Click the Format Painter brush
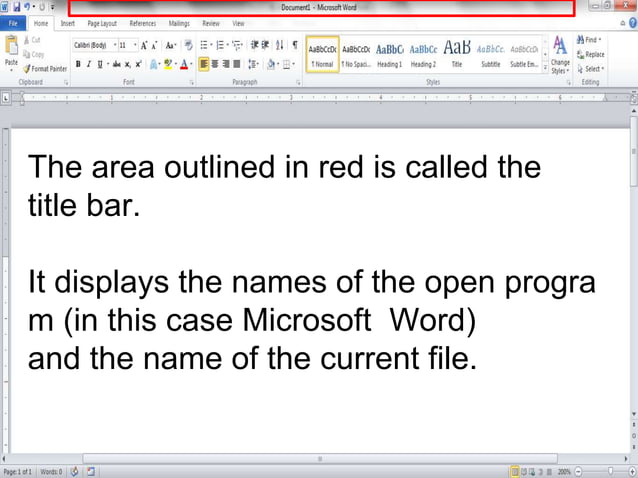638x478 pixels. click(27, 69)
